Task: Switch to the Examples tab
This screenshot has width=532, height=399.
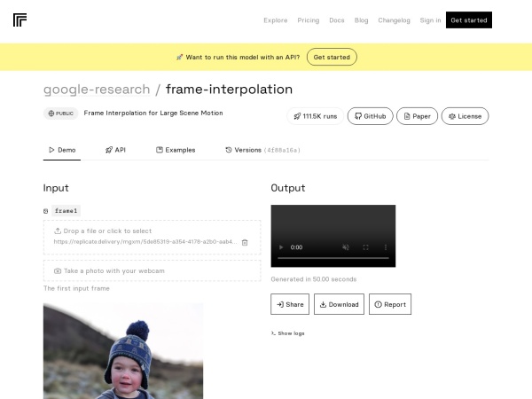Action: 176,151
